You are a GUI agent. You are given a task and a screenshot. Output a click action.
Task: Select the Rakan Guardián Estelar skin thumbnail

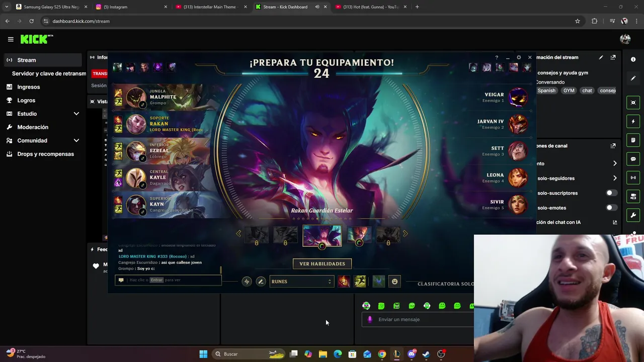pos(322,235)
